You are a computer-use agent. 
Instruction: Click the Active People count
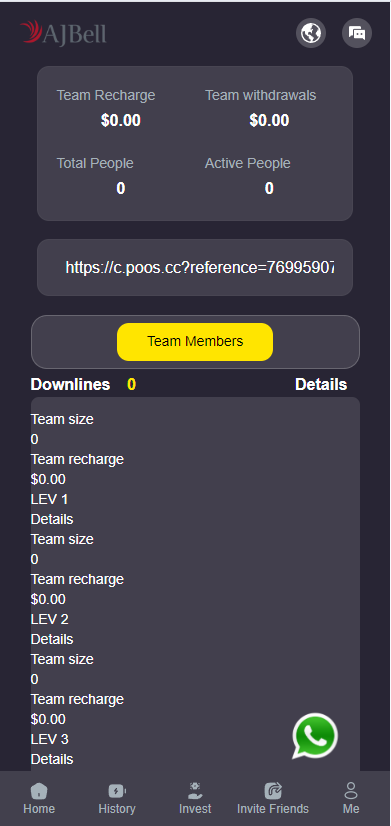269,189
